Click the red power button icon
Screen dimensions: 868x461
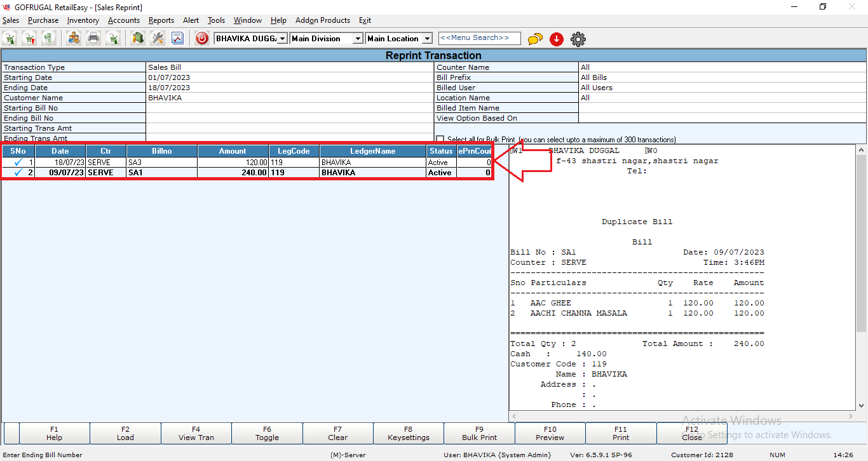[x=202, y=39]
